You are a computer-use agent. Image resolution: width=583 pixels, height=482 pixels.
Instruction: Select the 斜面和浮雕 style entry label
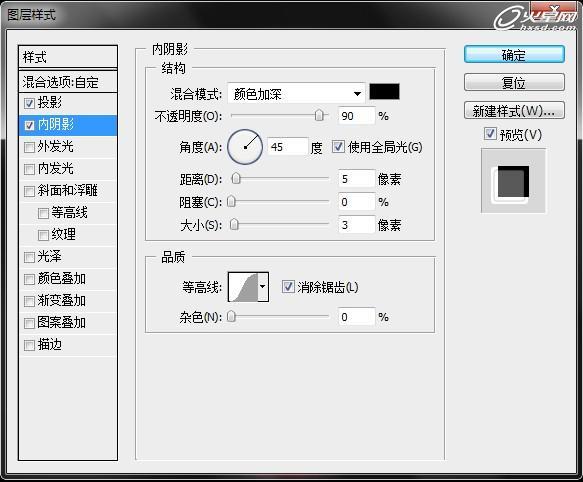tap(67, 190)
